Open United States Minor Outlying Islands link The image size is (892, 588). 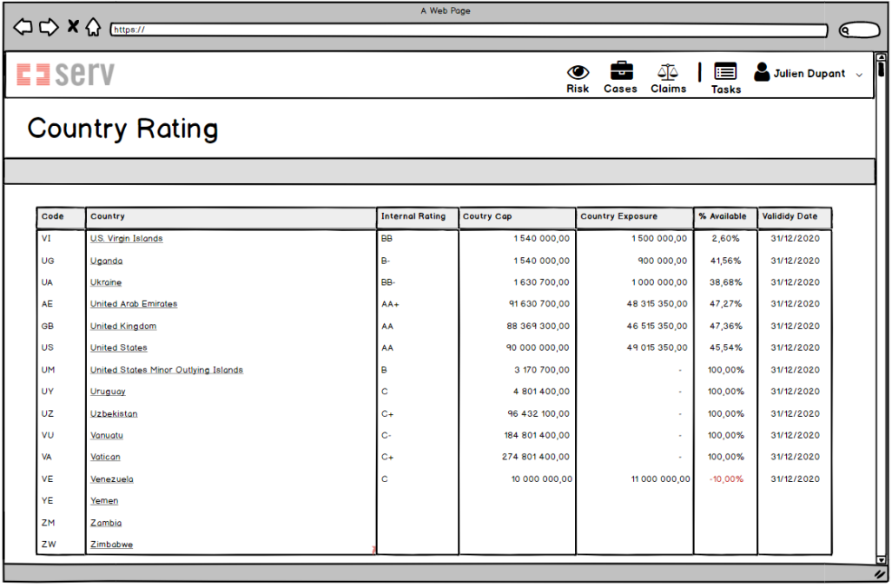pyautogui.click(x=167, y=370)
